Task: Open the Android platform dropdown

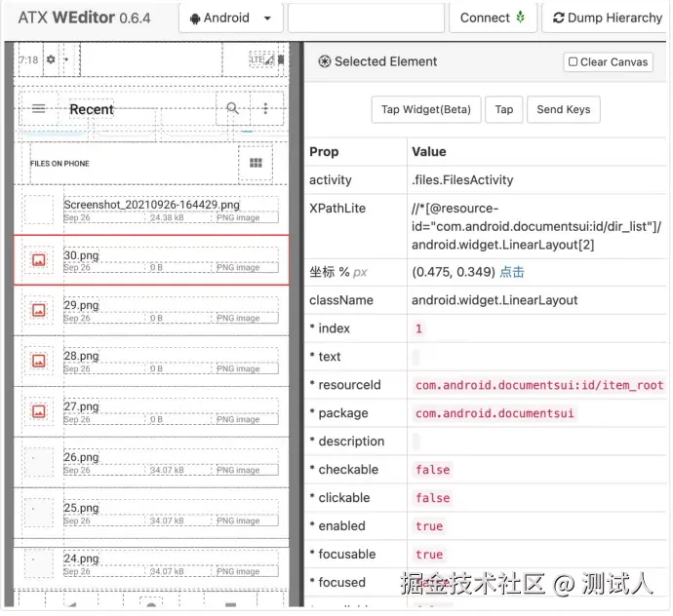Action: (231, 18)
